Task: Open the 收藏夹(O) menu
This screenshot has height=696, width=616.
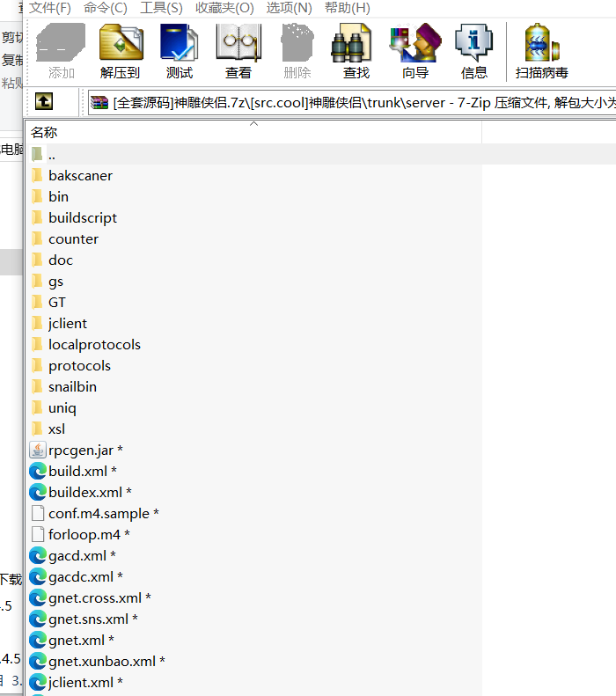Action: 224,8
